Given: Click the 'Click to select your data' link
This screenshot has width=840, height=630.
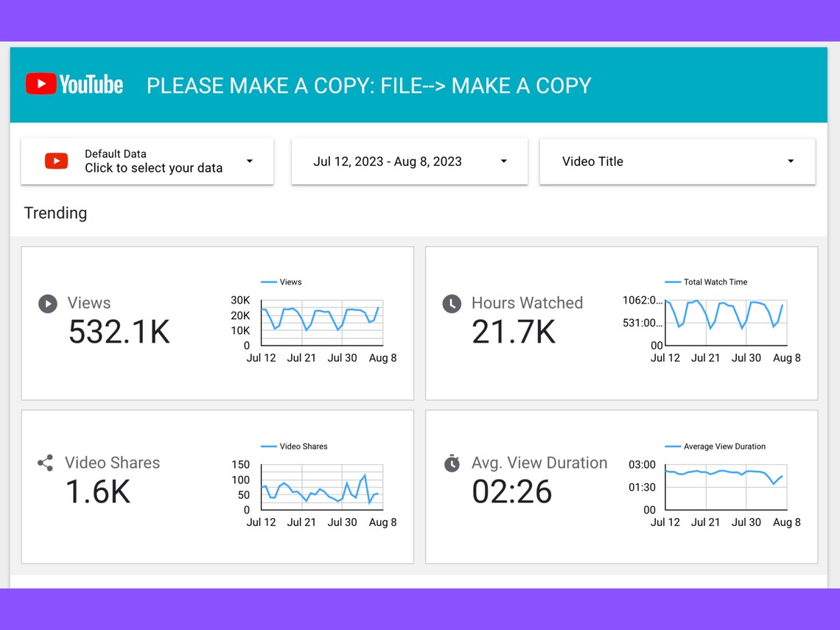Looking at the screenshot, I should 153,168.
